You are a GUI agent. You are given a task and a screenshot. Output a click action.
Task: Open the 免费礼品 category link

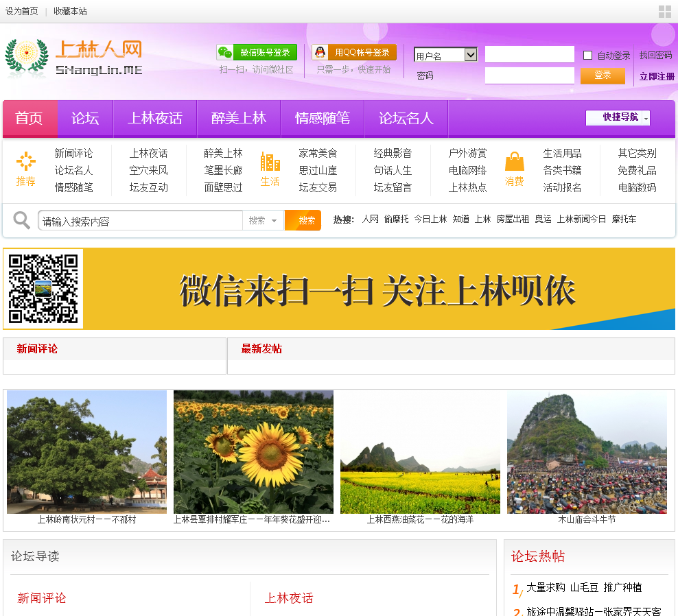click(x=637, y=170)
